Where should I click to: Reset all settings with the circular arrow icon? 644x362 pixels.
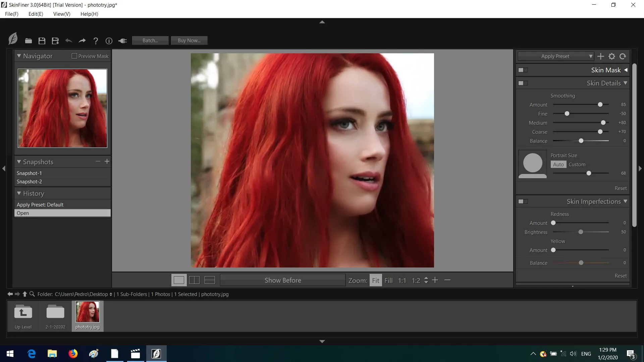point(623,56)
